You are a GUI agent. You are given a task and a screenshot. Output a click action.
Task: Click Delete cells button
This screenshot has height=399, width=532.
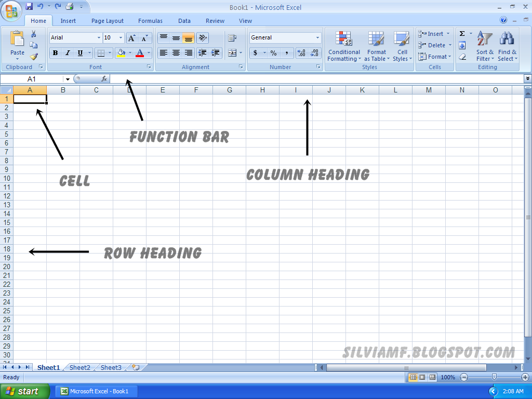click(x=435, y=45)
